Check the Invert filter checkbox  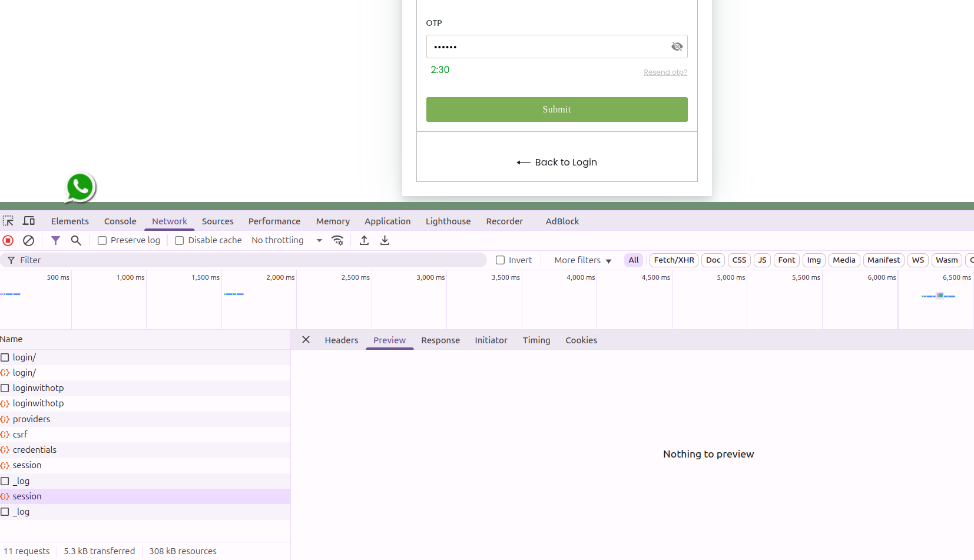pos(500,260)
